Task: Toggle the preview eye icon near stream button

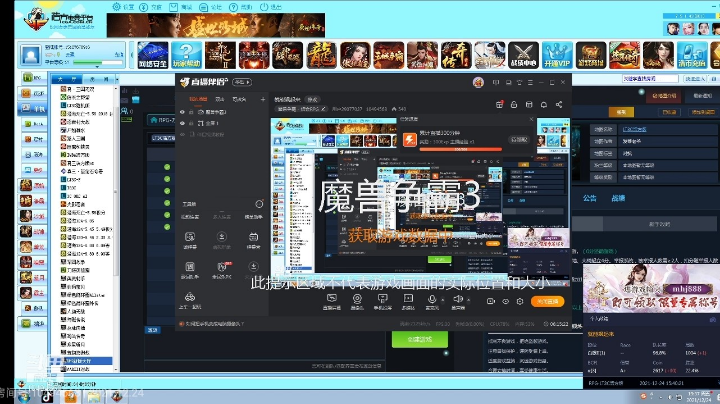Action: click(505, 302)
